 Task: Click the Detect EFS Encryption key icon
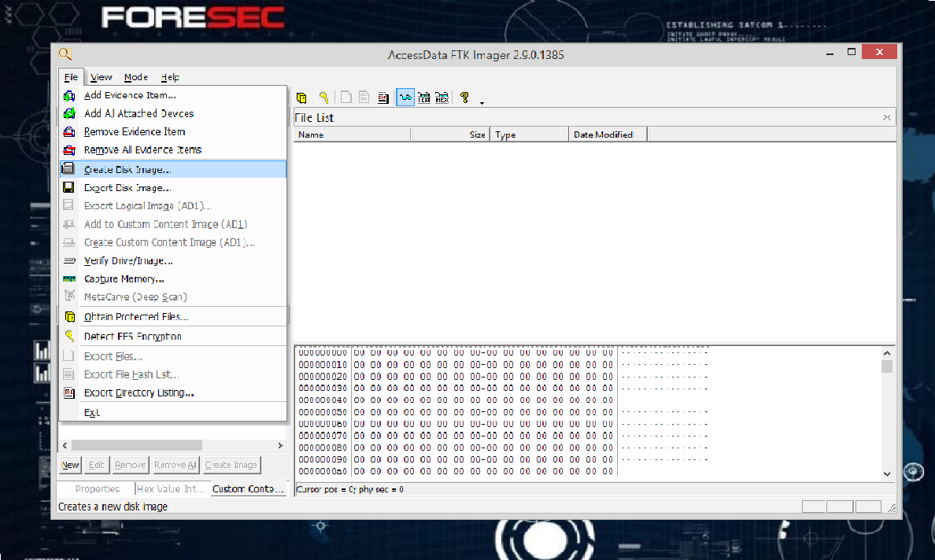(x=323, y=97)
